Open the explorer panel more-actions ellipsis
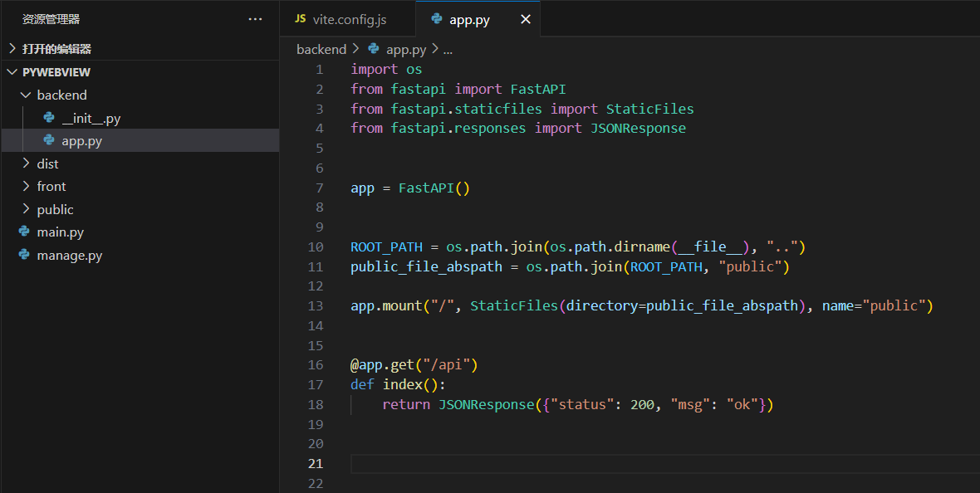Image resolution: width=980 pixels, height=493 pixels. (255, 19)
